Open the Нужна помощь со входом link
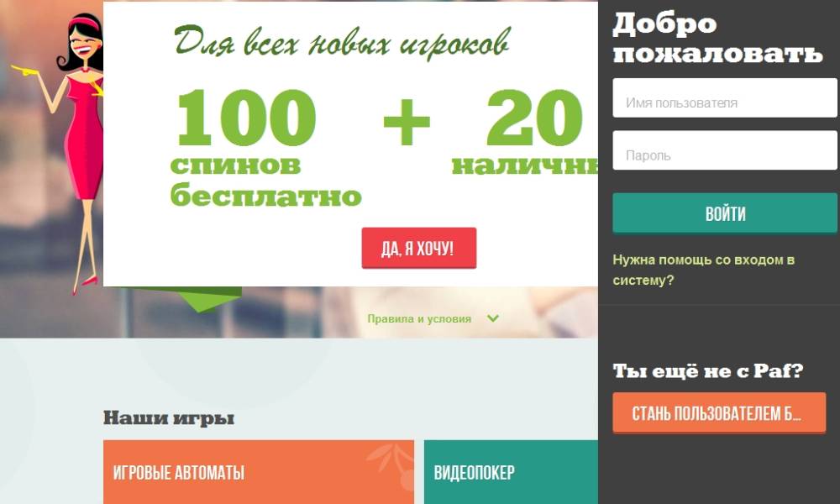This screenshot has height=504, width=840. point(703,270)
